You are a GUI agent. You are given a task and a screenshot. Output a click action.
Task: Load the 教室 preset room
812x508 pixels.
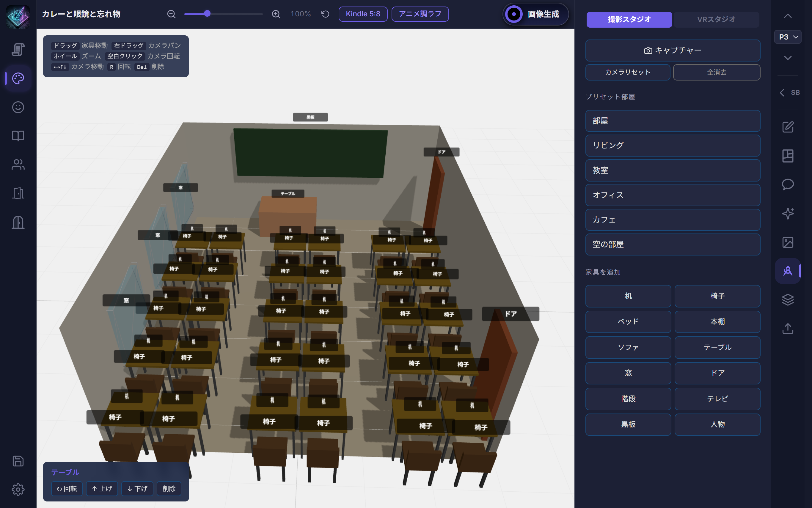tap(673, 170)
